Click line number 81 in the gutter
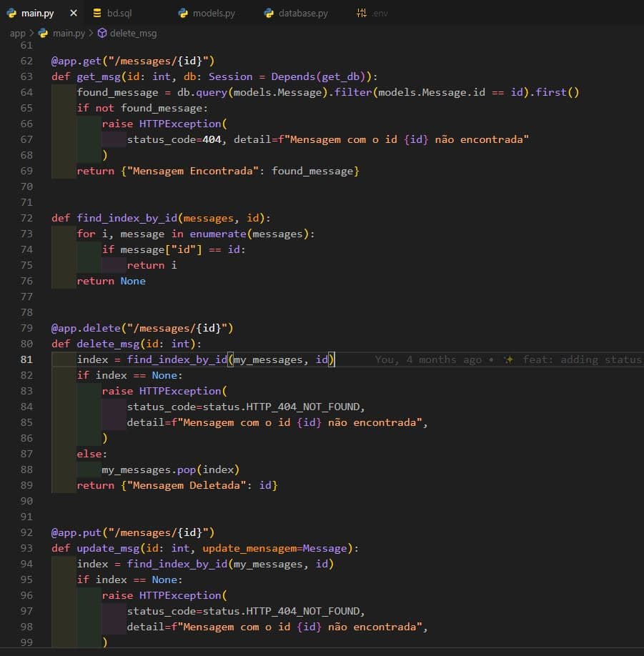644x656 pixels. point(26,359)
